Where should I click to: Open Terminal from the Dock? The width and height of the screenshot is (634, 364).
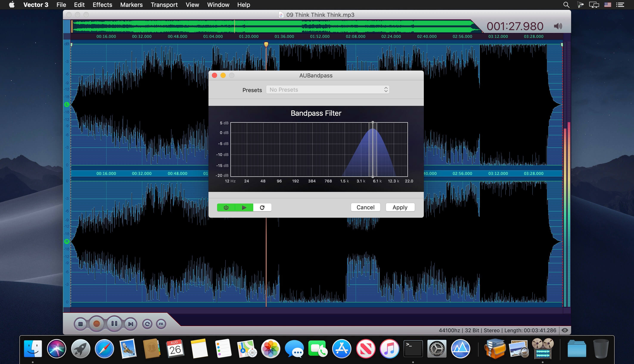coord(413,349)
